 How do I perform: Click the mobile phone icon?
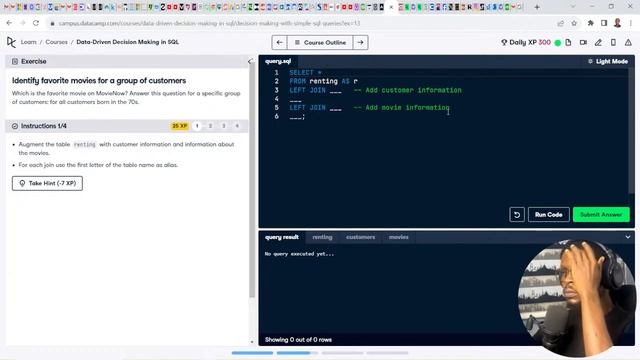tap(613, 42)
